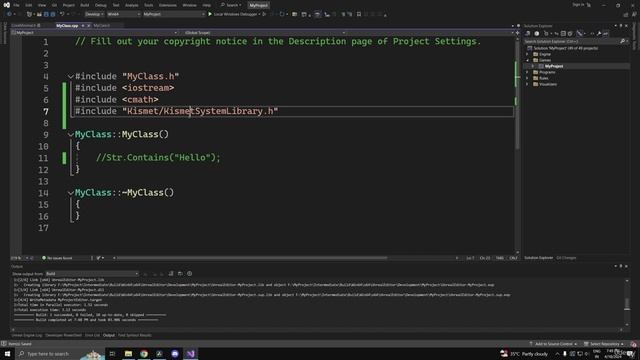Click on the Kismet include line 7
Image resolution: width=640 pixels, height=360 pixels.
pos(176,111)
